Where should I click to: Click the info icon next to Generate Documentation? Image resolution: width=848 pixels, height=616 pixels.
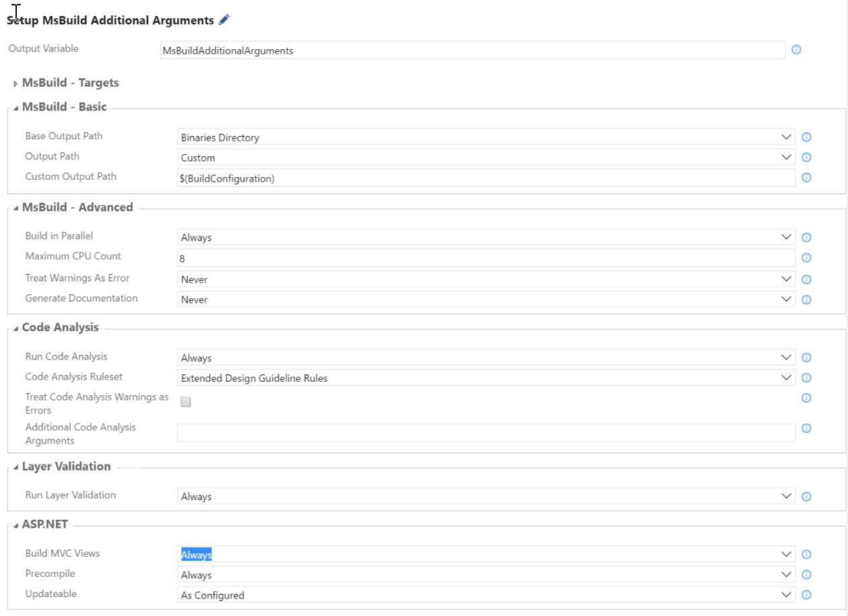[x=806, y=299]
